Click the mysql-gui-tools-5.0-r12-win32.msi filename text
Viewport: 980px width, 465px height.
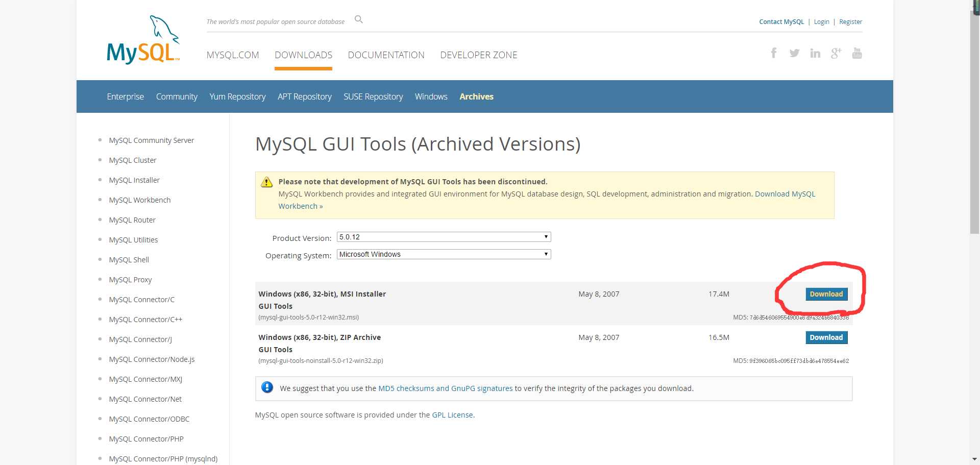(308, 317)
